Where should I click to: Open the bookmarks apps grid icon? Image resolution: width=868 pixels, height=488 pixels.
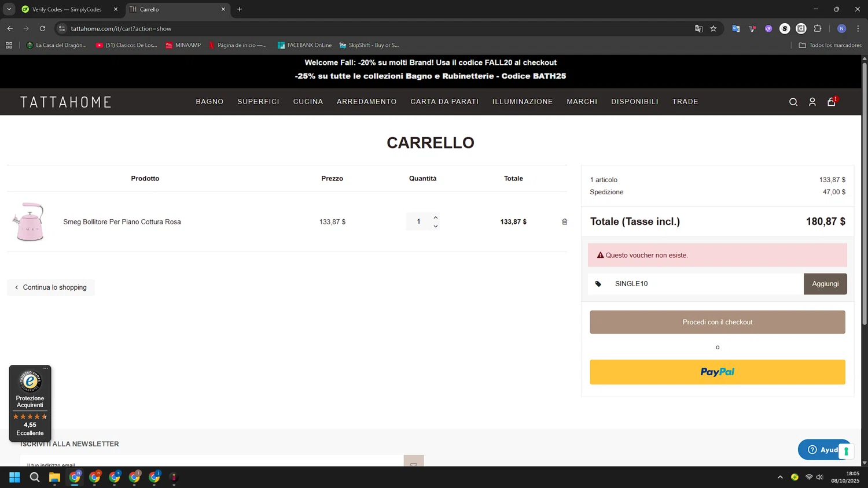pos(9,45)
